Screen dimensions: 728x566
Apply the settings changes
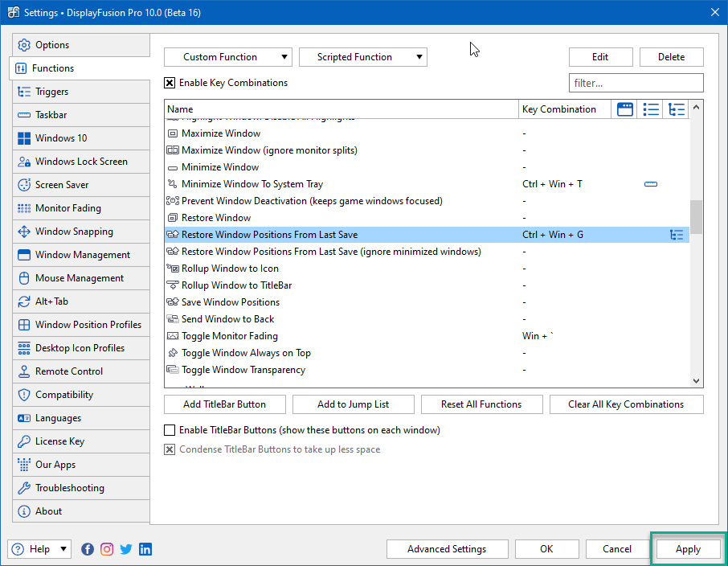tap(688, 549)
